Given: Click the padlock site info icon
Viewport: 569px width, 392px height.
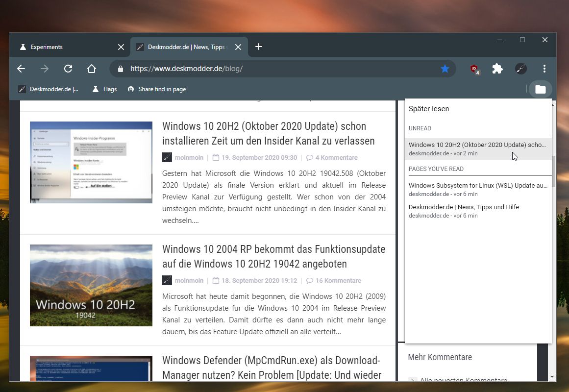Looking at the screenshot, I should tap(121, 69).
